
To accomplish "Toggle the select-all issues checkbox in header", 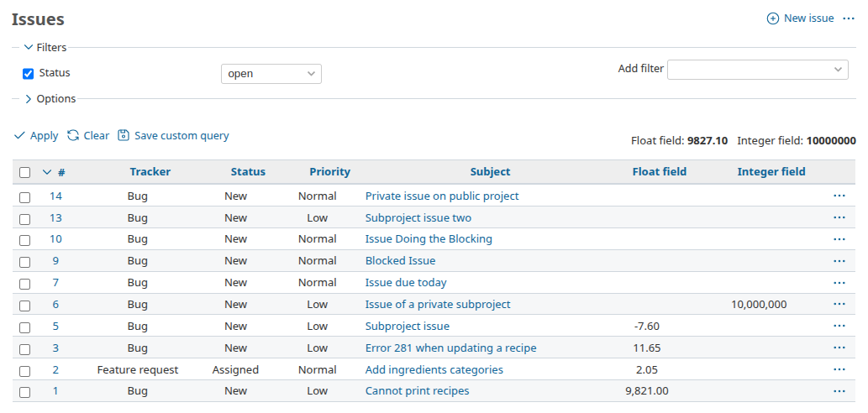I will 25,172.
